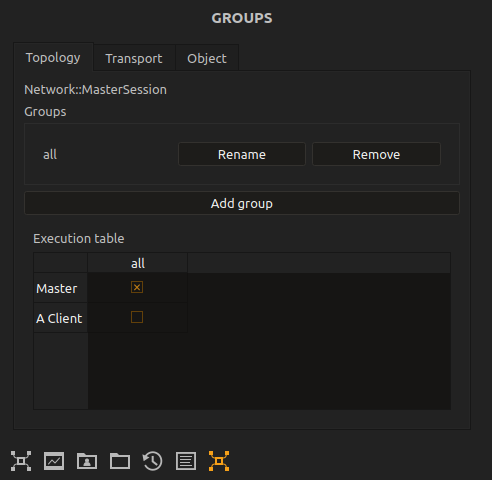Rename the 'all' group

(x=242, y=154)
